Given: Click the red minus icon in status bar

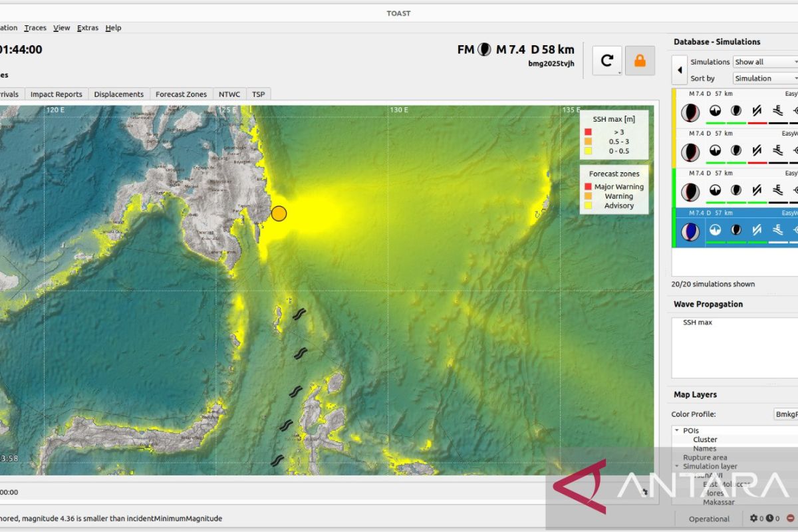Looking at the screenshot, I should coord(790,519).
